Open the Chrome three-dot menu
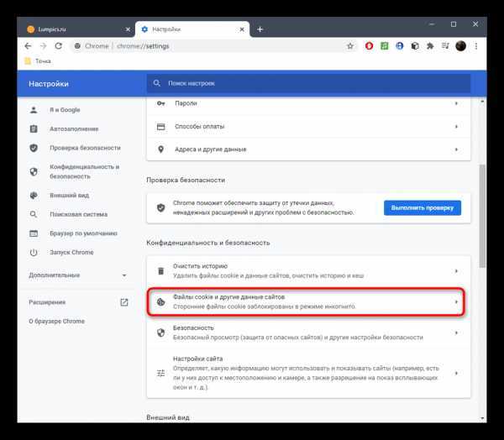 476,46
